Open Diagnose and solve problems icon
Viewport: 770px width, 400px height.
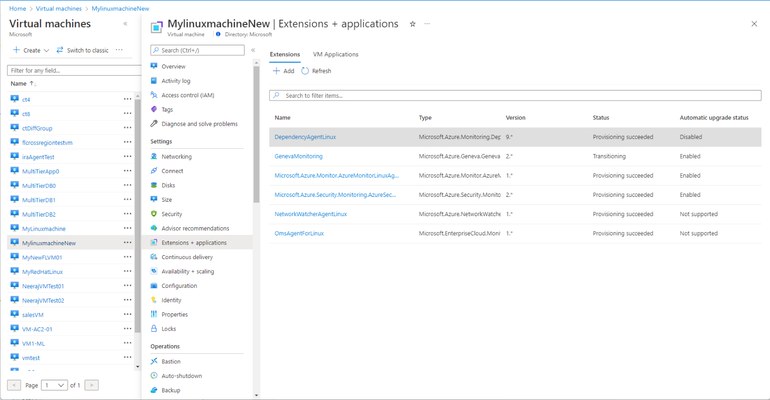[154, 124]
